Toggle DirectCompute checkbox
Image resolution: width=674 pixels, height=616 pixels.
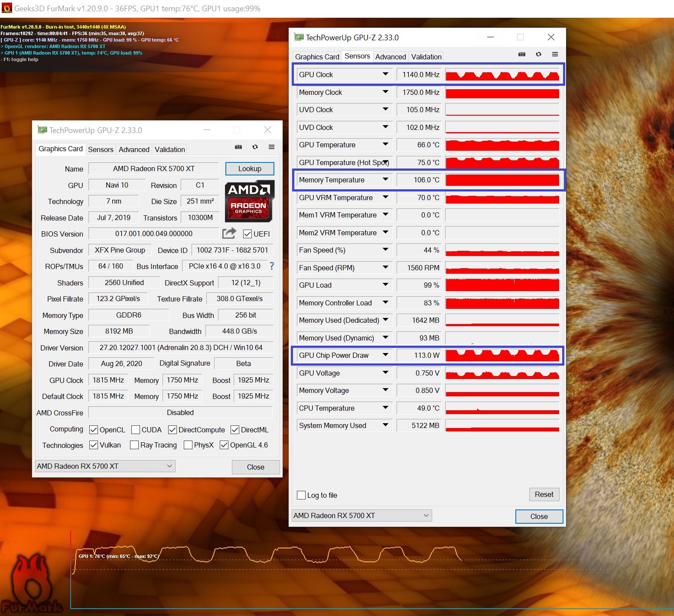(172, 430)
